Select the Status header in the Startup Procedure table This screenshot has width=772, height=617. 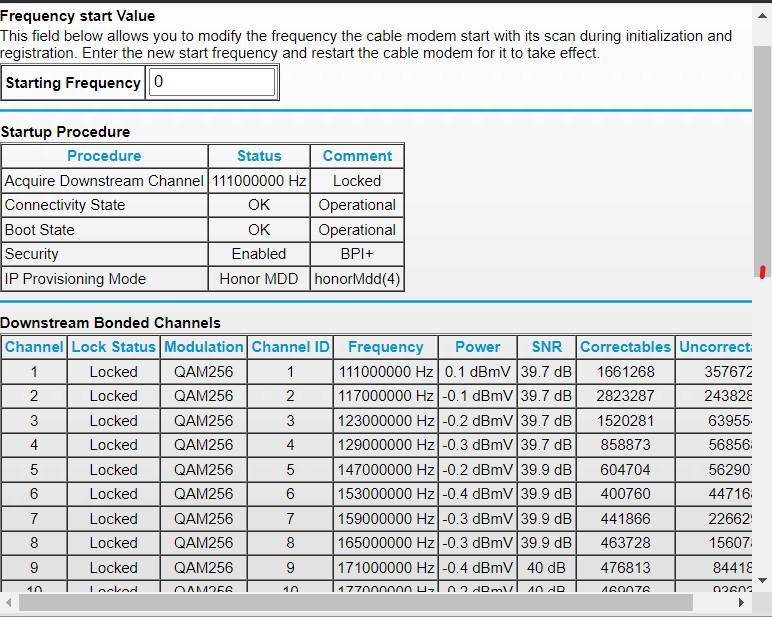pos(259,156)
